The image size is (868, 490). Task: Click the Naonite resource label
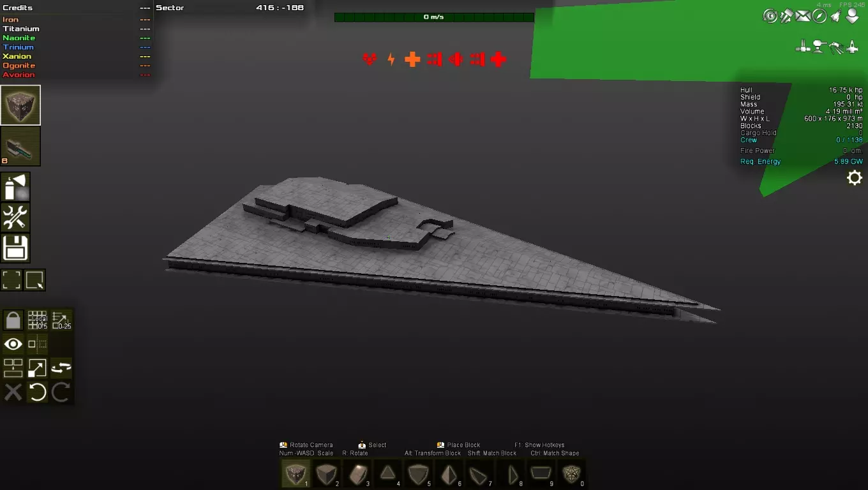[x=19, y=38]
